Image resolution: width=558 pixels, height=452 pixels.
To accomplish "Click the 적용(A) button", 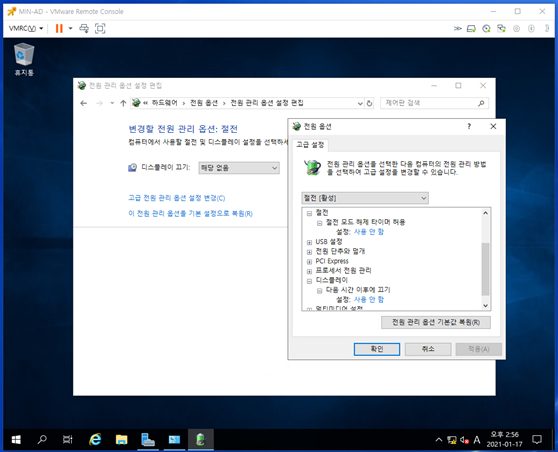I will click(x=479, y=349).
